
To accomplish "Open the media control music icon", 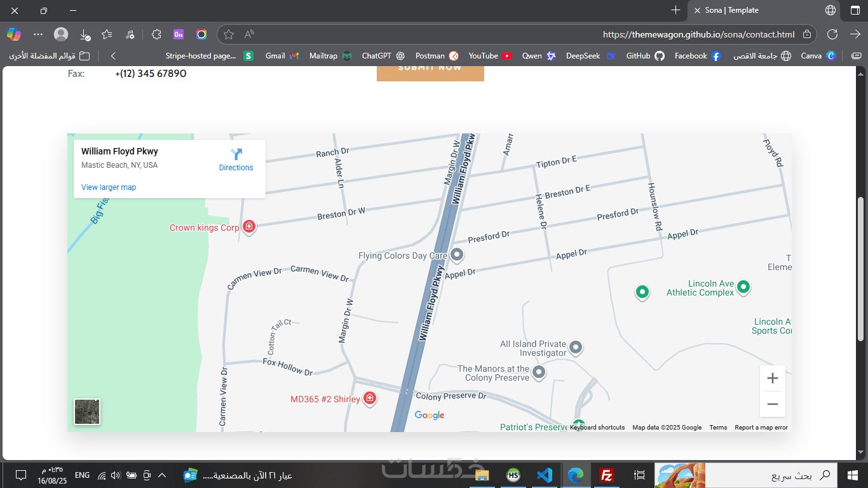I will (130, 34).
